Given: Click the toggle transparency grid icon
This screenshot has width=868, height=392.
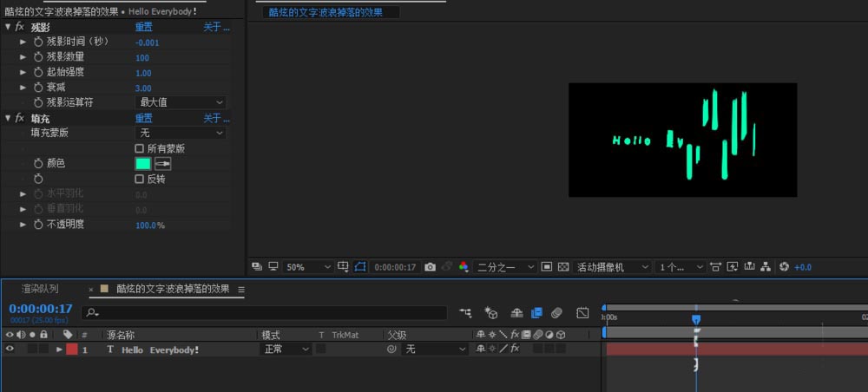Looking at the screenshot, I should point(562,267).
